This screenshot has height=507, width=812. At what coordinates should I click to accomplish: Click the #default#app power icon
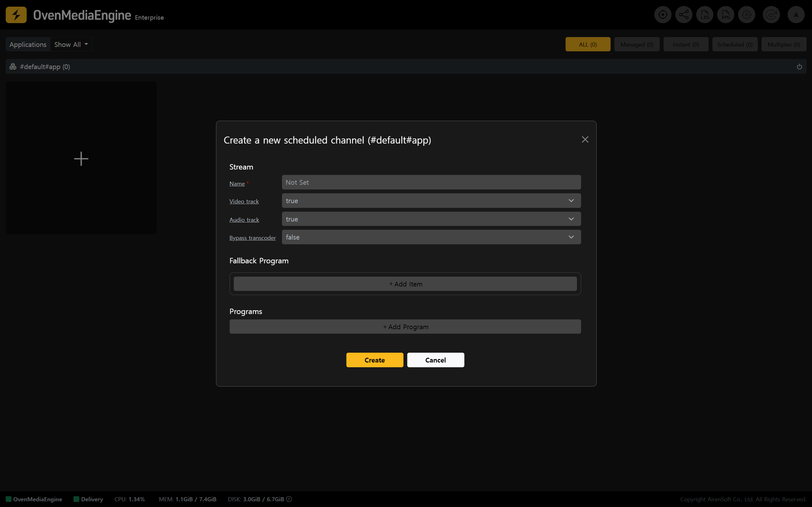click(799, 67)
